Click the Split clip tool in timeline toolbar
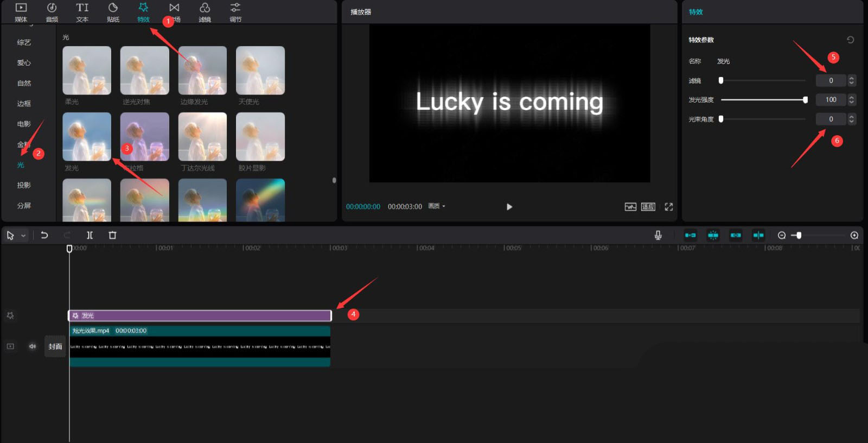This screenshot has height=443, width=868. pos(90,235)
